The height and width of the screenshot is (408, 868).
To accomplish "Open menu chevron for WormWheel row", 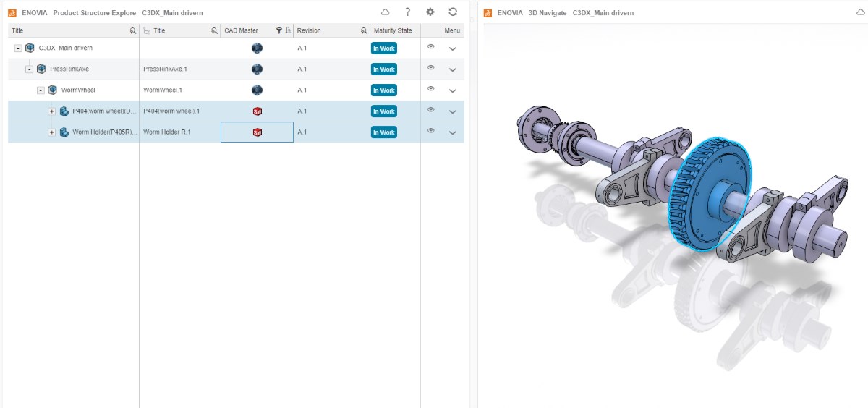I will (x=453, y=90).
